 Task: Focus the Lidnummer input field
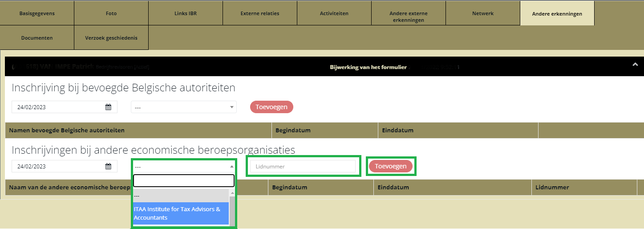303,166
